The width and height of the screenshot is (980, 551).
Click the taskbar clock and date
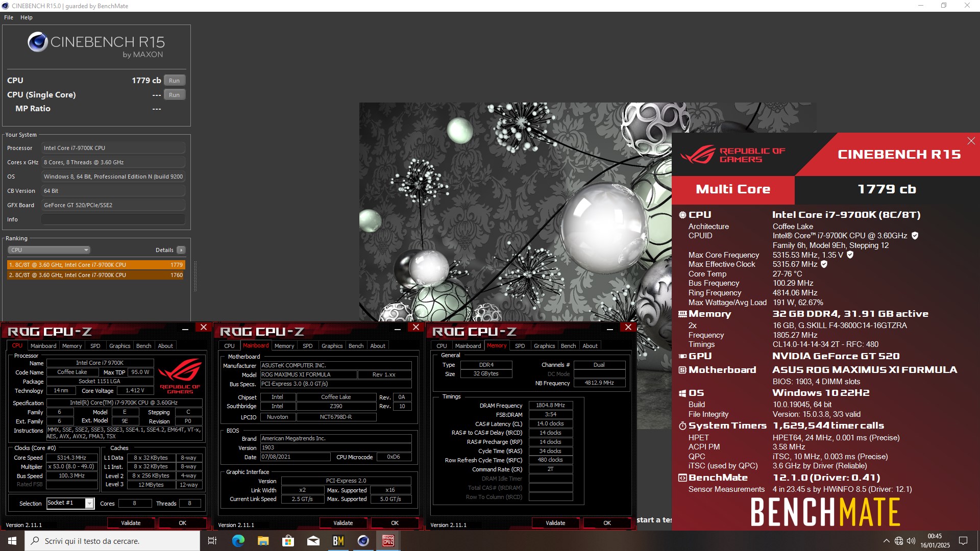click(935, 541)
